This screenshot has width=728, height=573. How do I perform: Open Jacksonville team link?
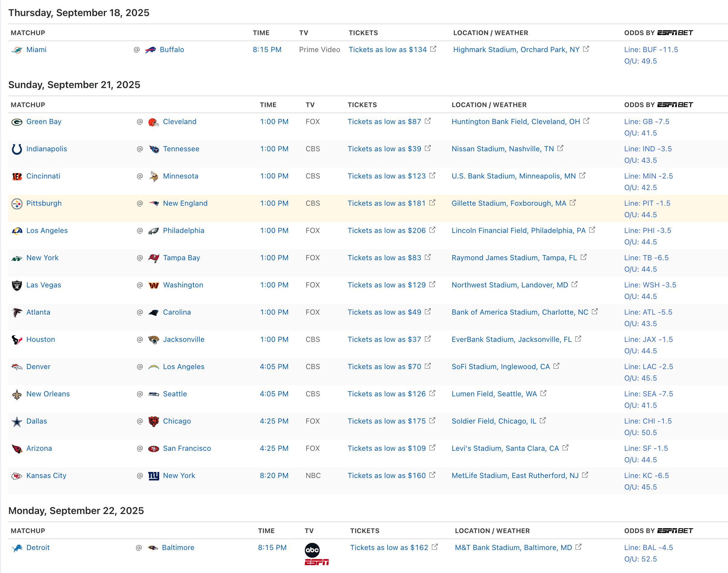point(183,339)
